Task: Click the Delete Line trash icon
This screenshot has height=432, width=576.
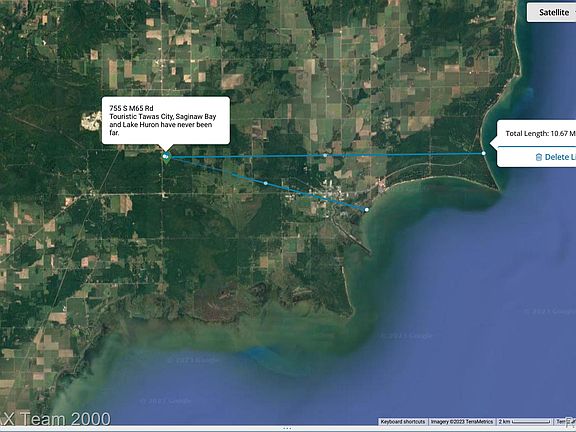Action: pyautogui.click(x=539, y=157)
